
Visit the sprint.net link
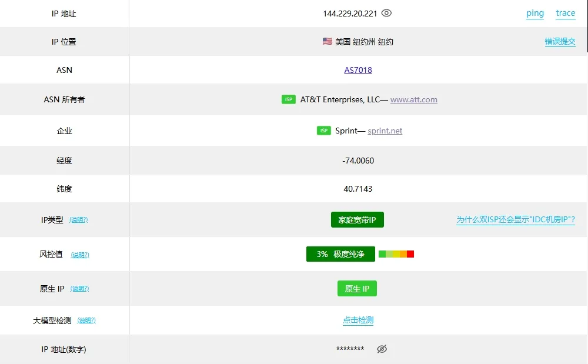coord(385,131)
